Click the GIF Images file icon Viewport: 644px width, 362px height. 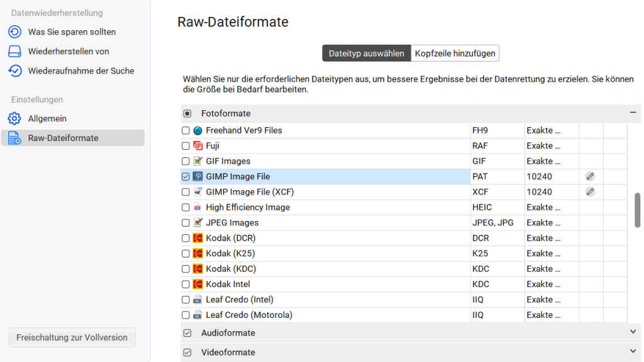(198, 161)
